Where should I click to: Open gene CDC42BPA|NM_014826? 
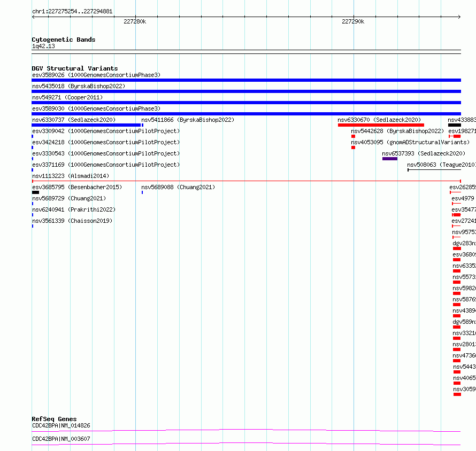pos(61,425)
